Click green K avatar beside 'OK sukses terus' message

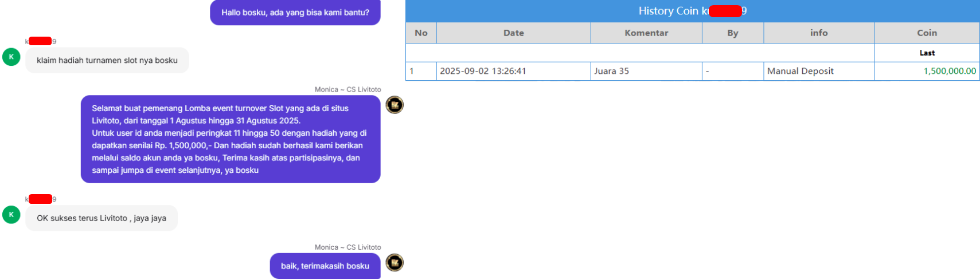[x=11, y=215]
